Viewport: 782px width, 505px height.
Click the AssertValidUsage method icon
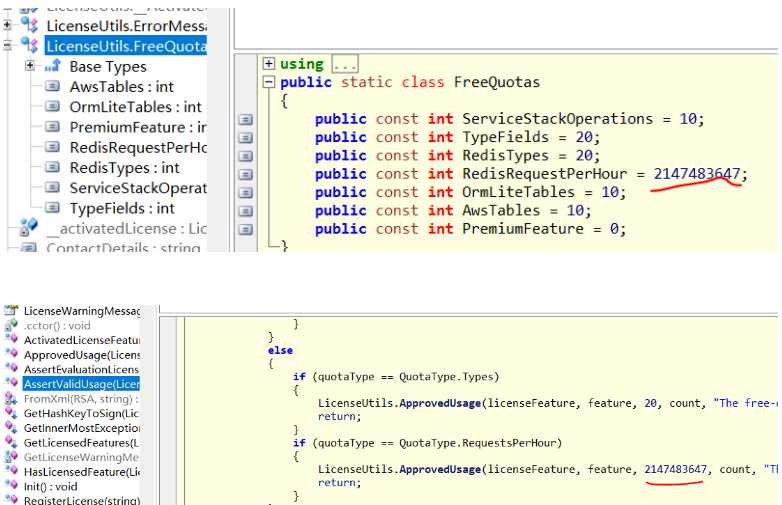tap(11, 383)
